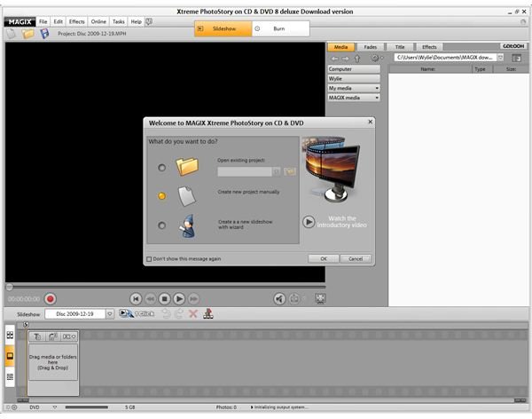Click the rewind playback button

tap(151, 298)
